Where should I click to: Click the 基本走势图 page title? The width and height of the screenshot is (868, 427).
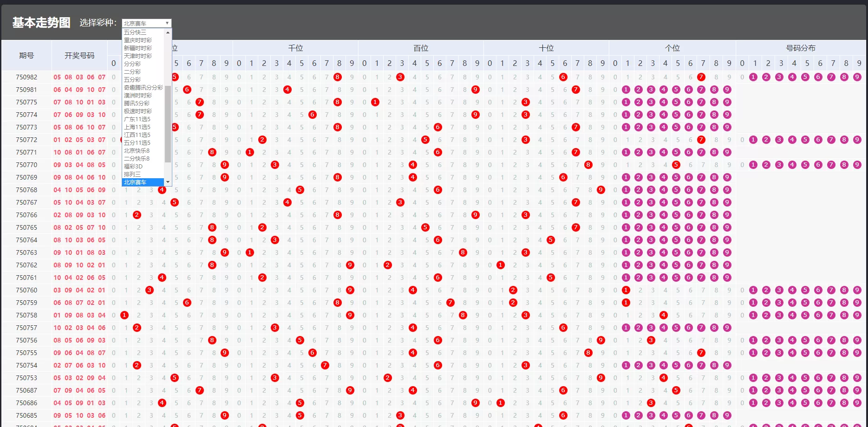coord(41,23)
